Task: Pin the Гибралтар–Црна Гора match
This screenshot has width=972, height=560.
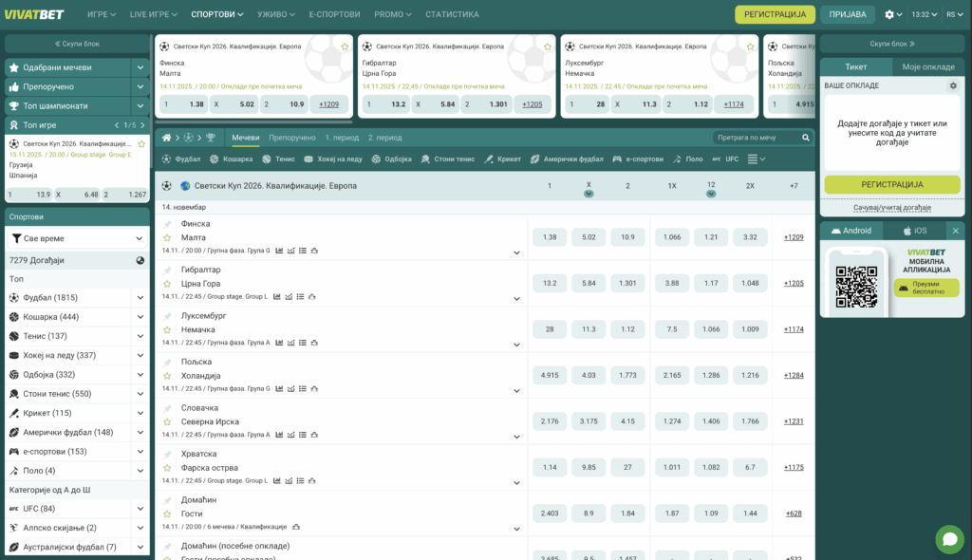Action: (167, 270)
